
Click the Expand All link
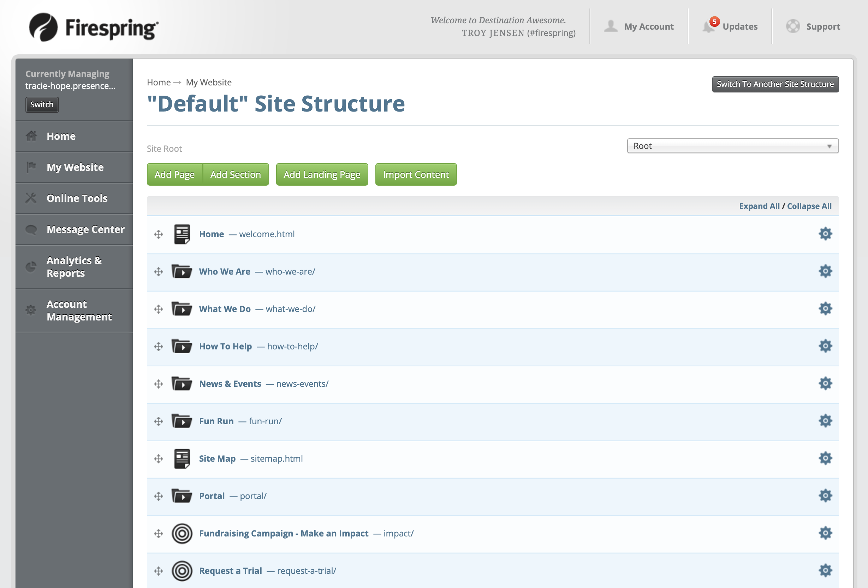tap(759, 206)
